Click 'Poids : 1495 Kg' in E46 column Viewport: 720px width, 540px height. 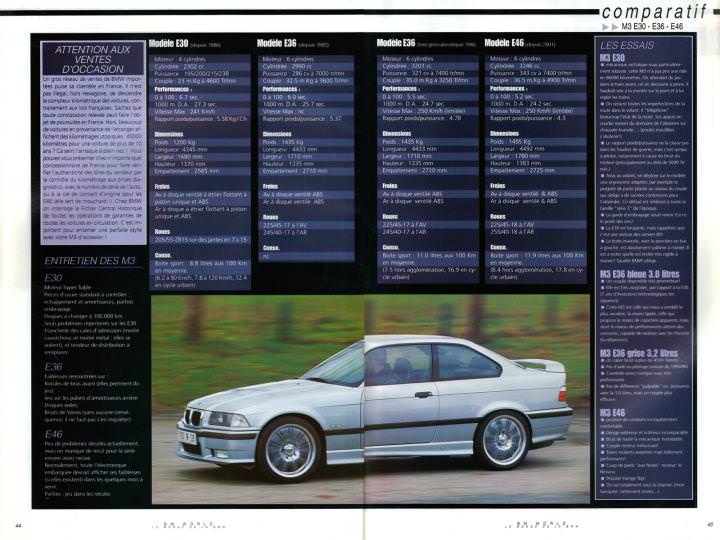(510, 141)
